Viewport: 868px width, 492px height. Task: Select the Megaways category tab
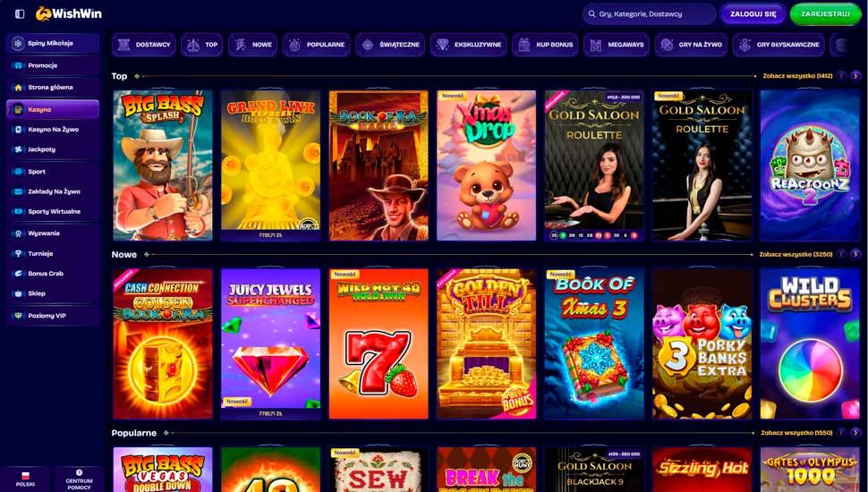617,45
